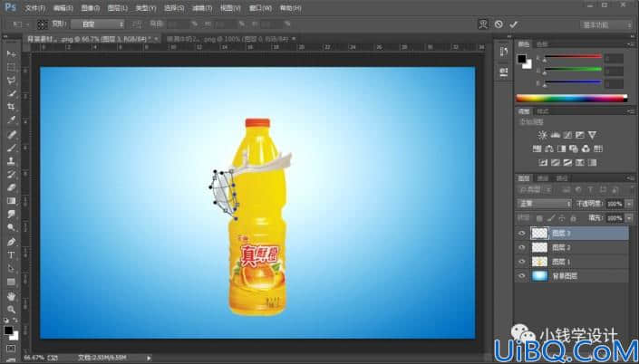Screen dimensions: 639x364
Task: Open the layer blend mode dropdown
Action: pyautogui.click(x=545, y=203)
